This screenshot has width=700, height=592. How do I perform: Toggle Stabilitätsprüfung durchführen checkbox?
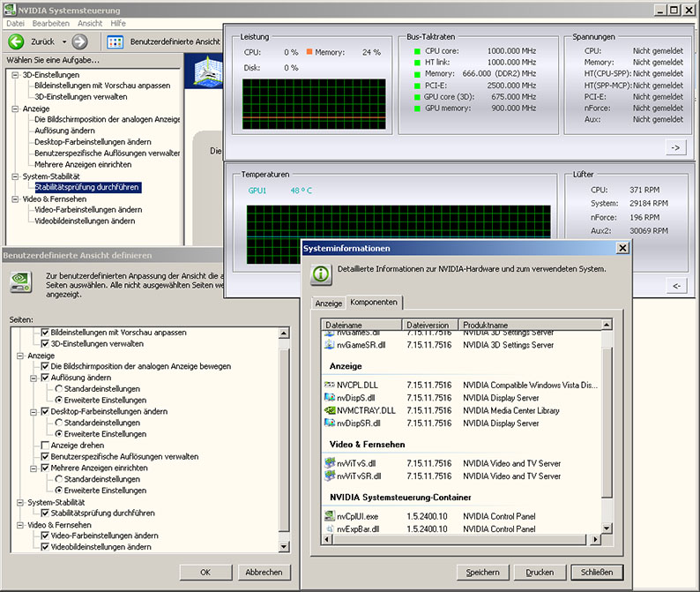pos(45,513)
